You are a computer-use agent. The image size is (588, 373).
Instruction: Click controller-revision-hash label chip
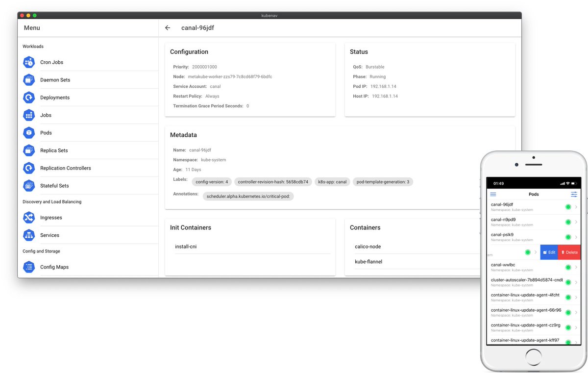tap(273, 182)
